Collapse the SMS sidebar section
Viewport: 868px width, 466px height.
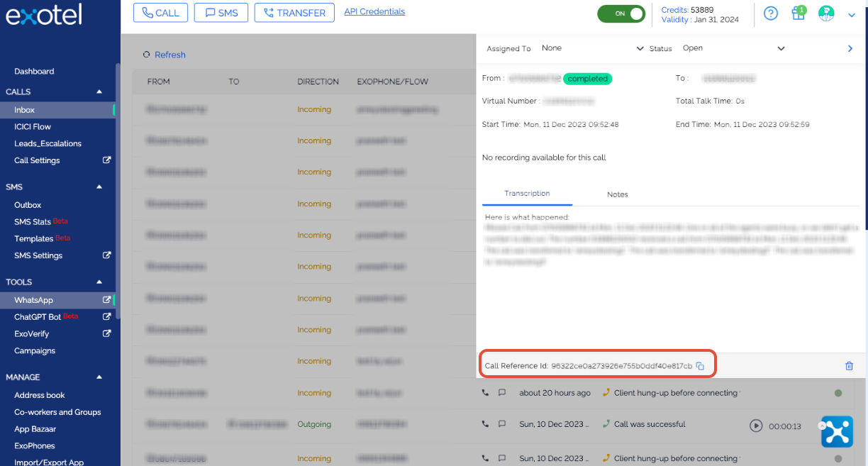coord(99,187)
